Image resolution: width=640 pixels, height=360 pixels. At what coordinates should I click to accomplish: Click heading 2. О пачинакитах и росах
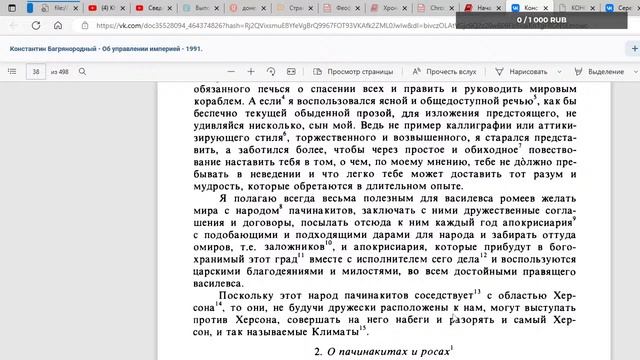pos(384,351)
